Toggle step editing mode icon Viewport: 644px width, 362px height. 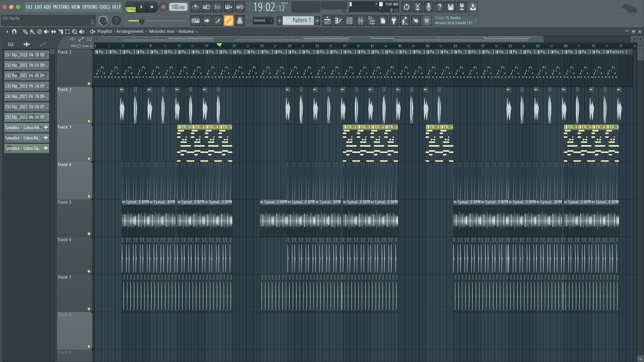[218, 21]
